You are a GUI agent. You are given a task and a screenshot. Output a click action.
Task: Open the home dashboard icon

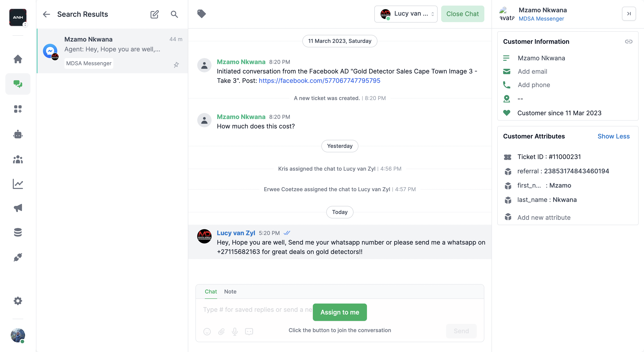pos(18,59)
